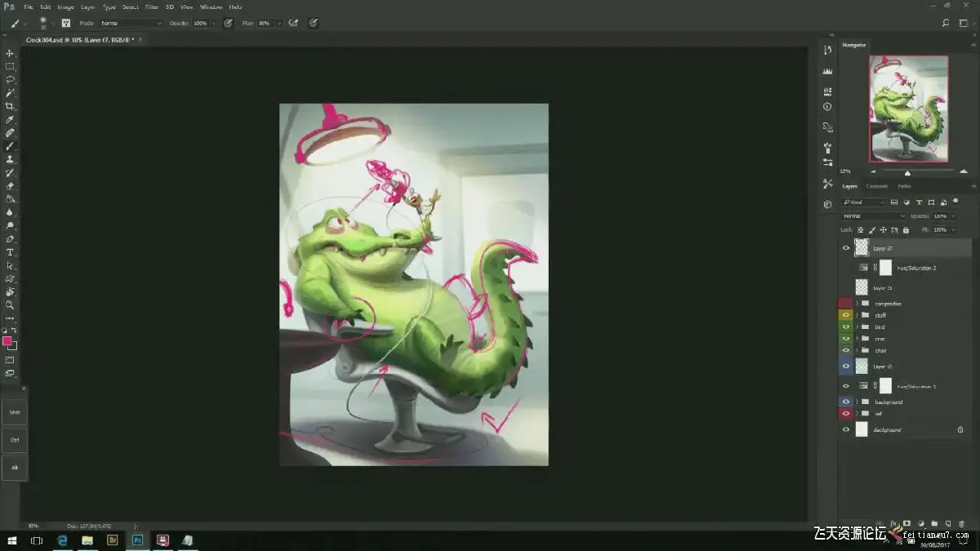The image size is (980, 551).
Task: Expand the composition group
Action: pos(857,304)
